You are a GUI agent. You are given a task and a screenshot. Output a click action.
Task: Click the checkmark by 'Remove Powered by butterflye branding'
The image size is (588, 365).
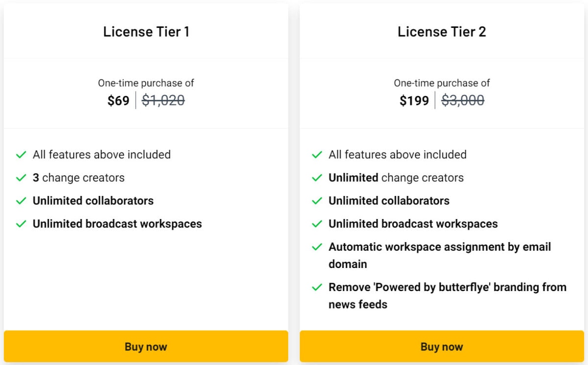tap(317, 287)
